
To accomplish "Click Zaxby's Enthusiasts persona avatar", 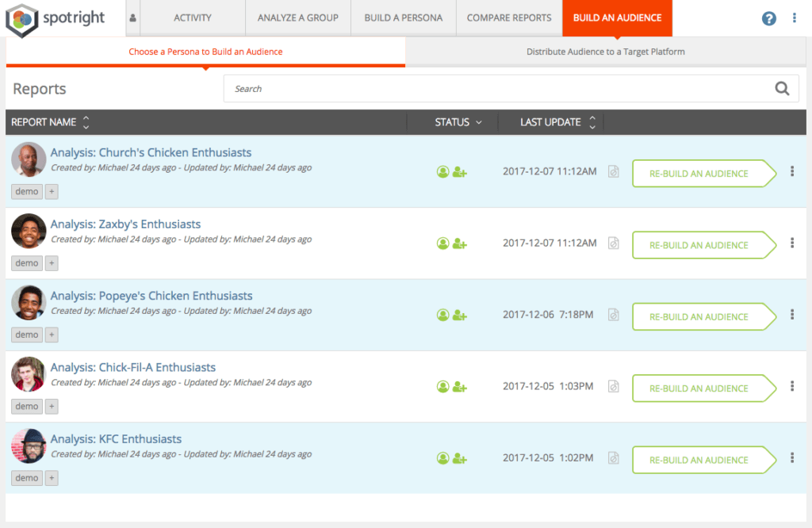I will coord(29,231).
